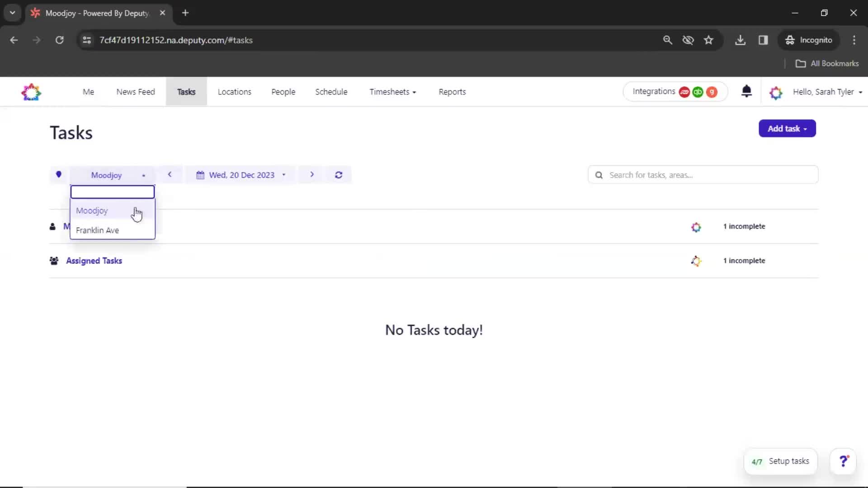Open Schedule tab
The image size is (868, 488).
pyautogui.click(x=331, y=92)
